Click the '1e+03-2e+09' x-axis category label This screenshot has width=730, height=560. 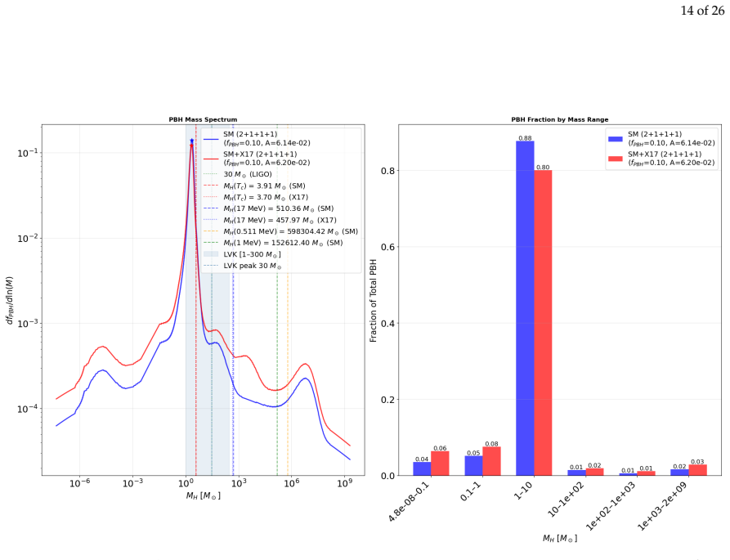point(662,506)
